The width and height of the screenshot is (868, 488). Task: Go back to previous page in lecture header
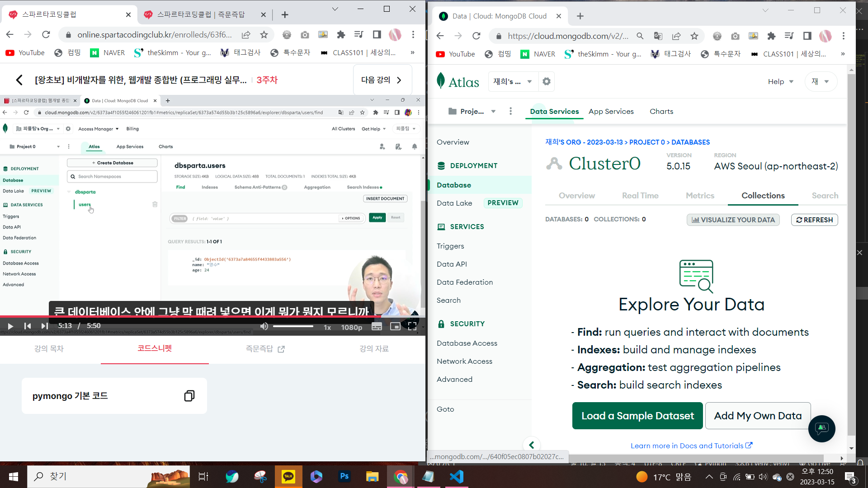[x=19, y=80]
